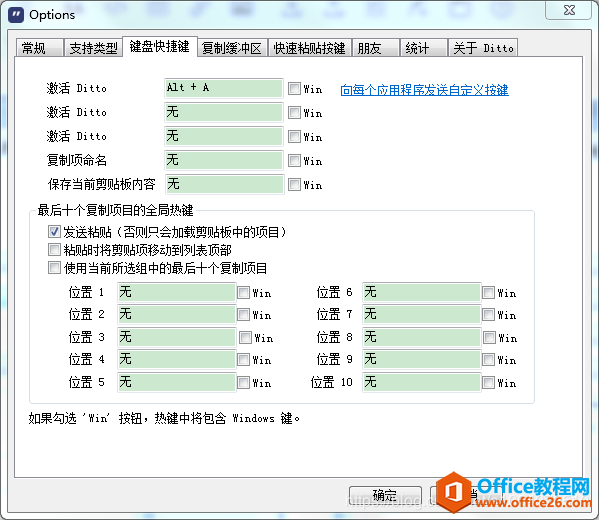Focus the second 激活 Ditto hotkey field

click(224, 112)
